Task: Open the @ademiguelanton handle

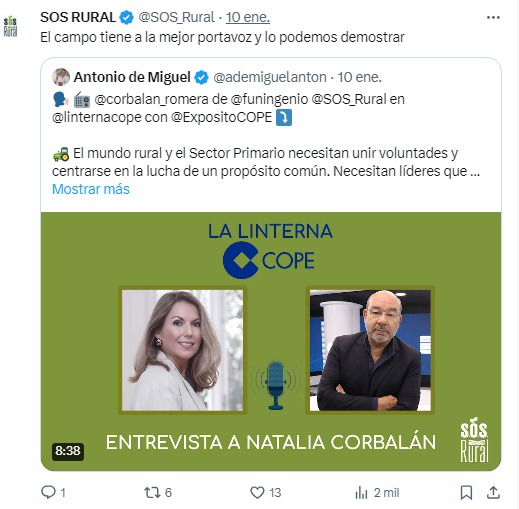Action: click(x=270, y=77)
